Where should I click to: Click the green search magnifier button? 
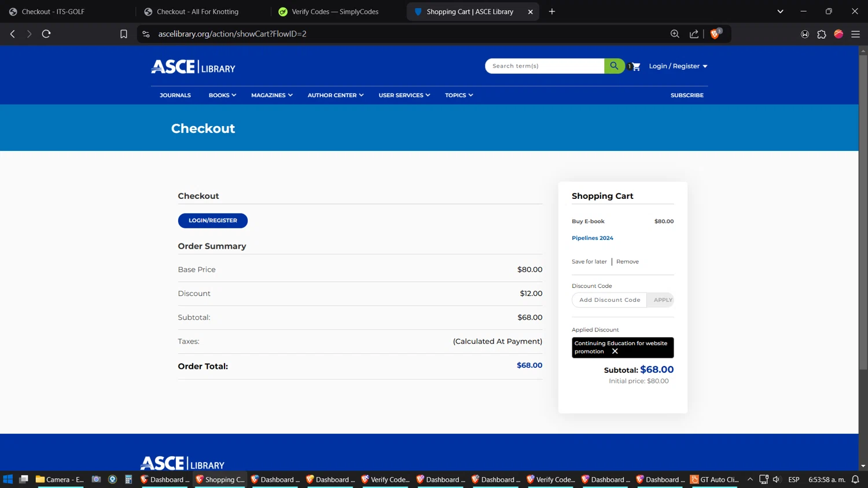[x=614, y=66]
